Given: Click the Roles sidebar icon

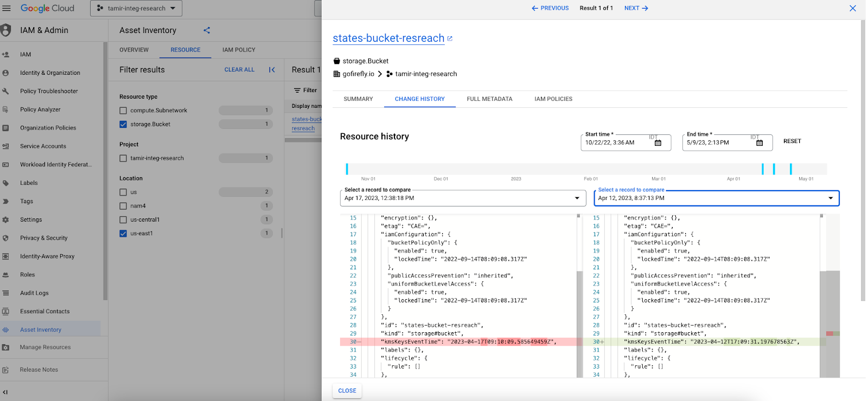Looking at the screenshot, I should 5,275.
